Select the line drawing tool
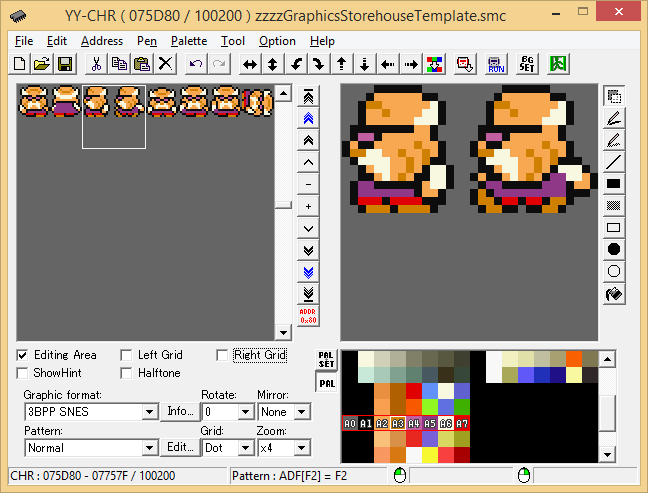The image size is (648, 493). [x=614, y=161]
